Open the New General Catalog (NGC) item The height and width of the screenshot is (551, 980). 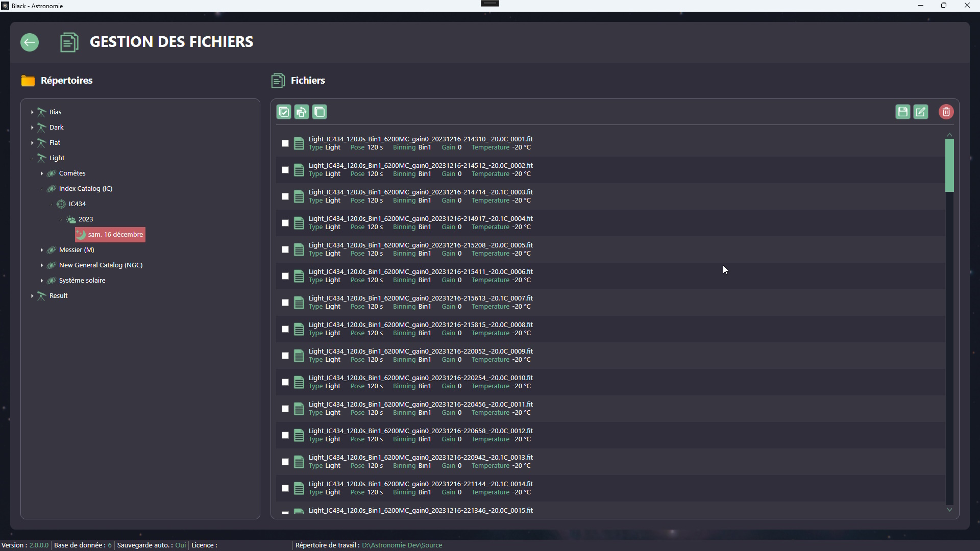pyautogui.click(x=101, y=265)
